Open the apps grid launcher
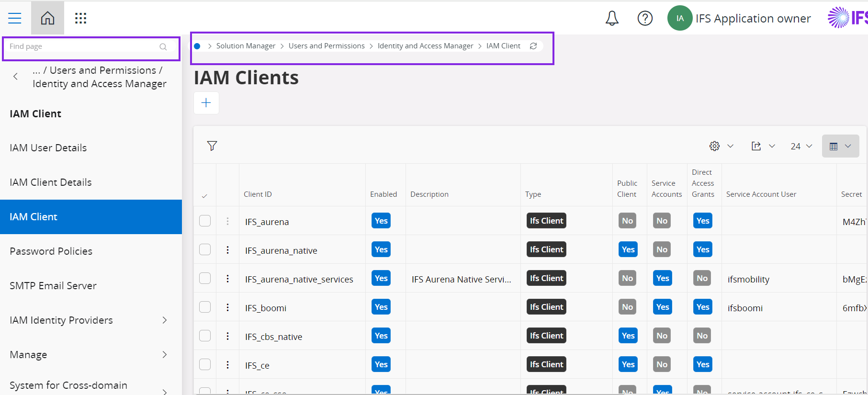Viewport: 868px width, 395px height. pyautogui.click(x=80, y=18)
